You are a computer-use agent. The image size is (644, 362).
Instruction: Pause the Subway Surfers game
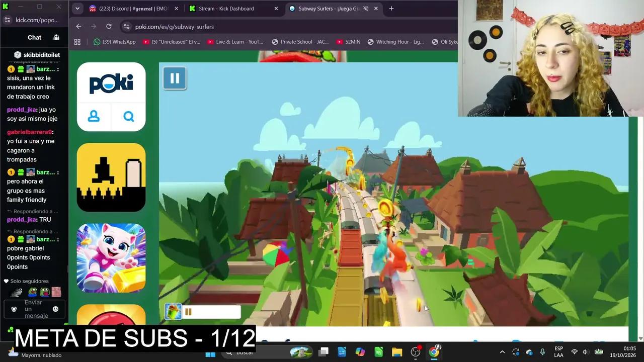pyautogui.click(x=175, y=78)
